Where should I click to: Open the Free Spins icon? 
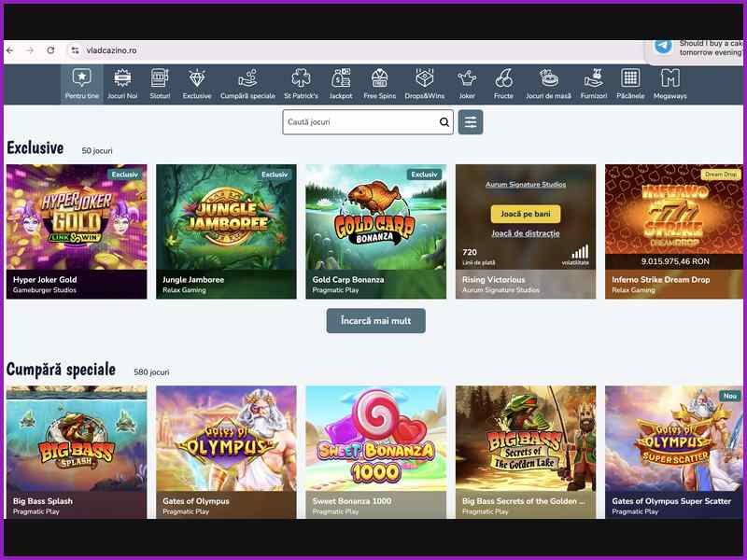coord(379,85)
